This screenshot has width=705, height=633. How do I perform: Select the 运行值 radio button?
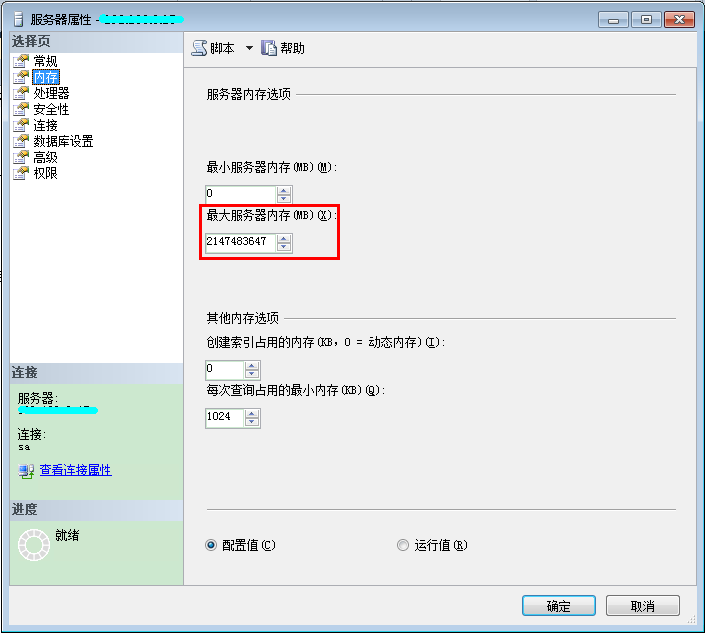pyautogui.click(x=403, y=545)
